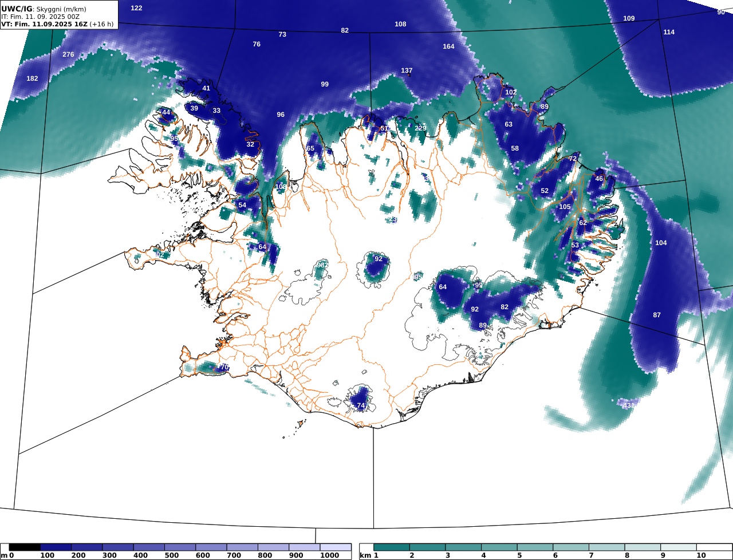Viewport: 733px width, 560px height.
Task: Click the visibility value 72 on the map
Action: [573, 159]
